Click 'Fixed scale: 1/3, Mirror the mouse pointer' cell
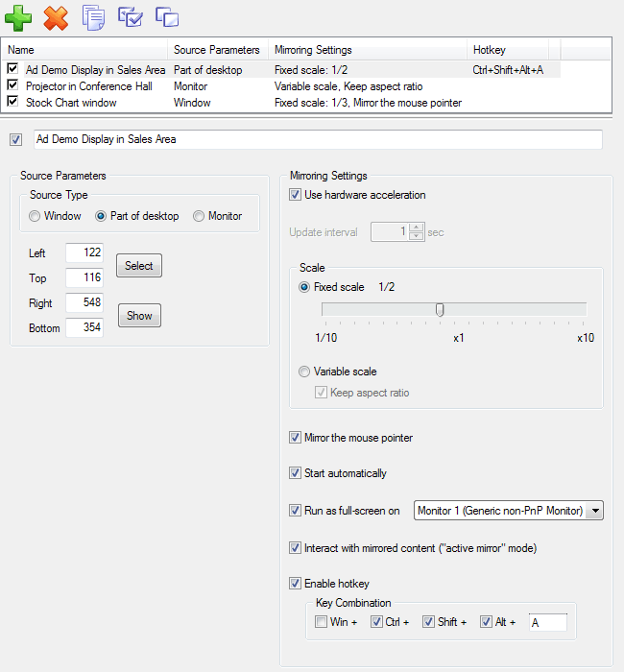Screen dimensions: 624x672 368,103
